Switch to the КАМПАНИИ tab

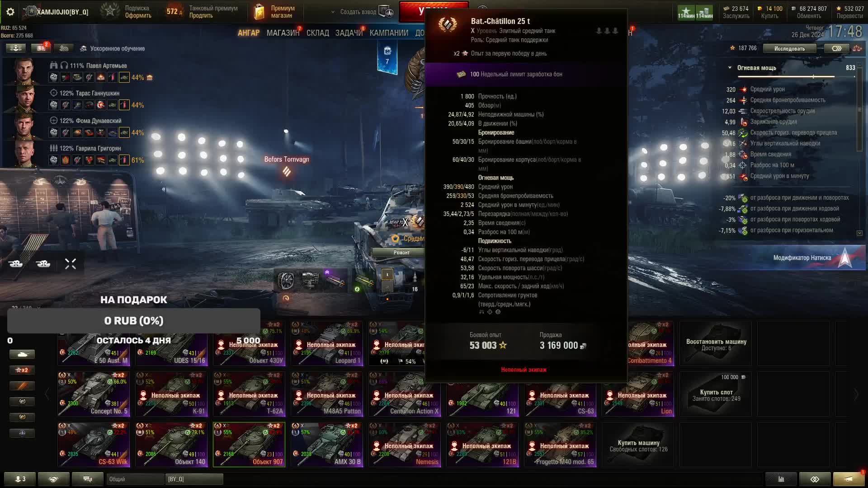click(389, 33)
